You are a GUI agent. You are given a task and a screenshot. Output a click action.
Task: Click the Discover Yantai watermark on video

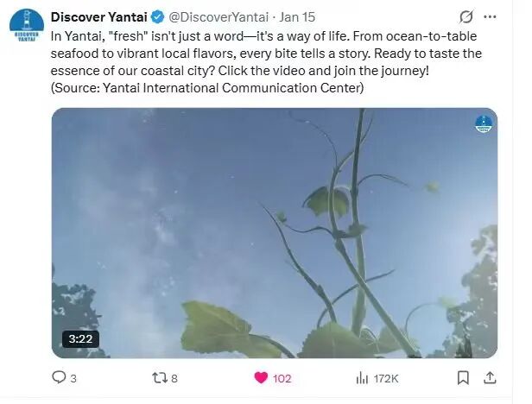(x=483, y=124)
